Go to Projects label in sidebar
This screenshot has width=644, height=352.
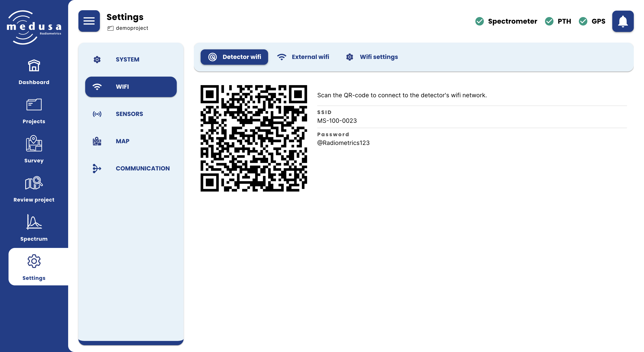[34, 122]
